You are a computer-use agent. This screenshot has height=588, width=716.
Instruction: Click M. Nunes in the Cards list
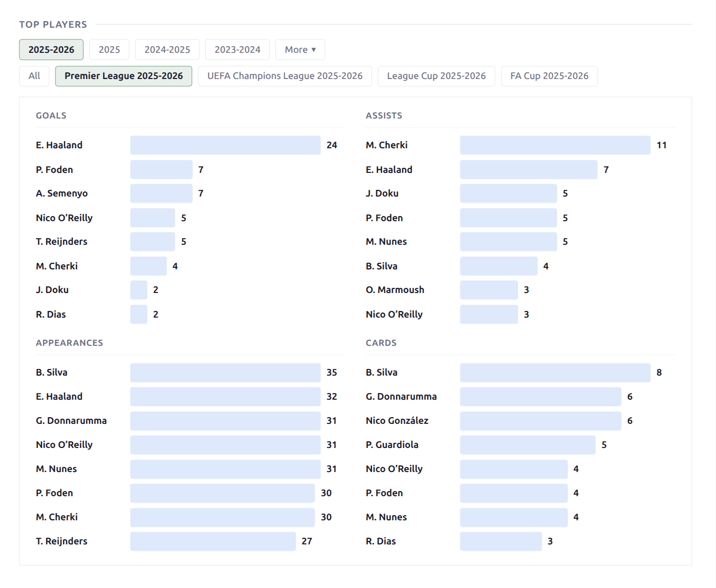pyautogui.click(x=386, y=517)
